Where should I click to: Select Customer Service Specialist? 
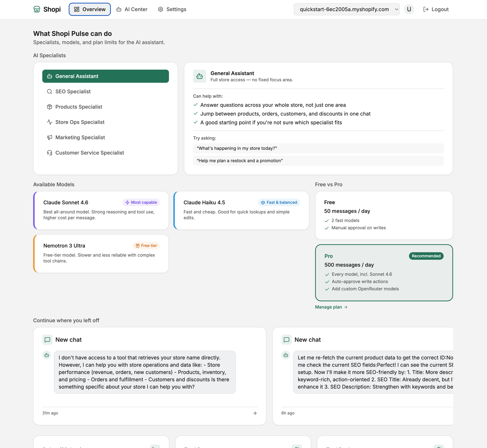pos(106,153)
